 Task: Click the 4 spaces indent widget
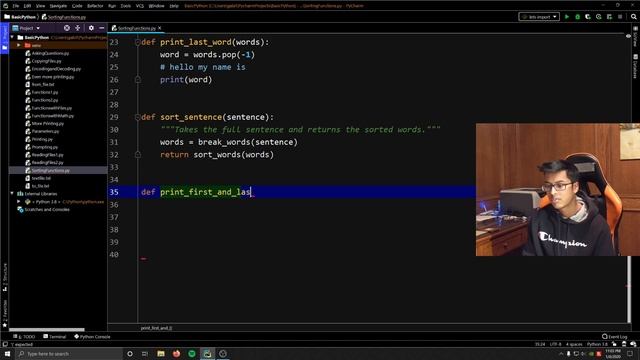pos(574,344)
